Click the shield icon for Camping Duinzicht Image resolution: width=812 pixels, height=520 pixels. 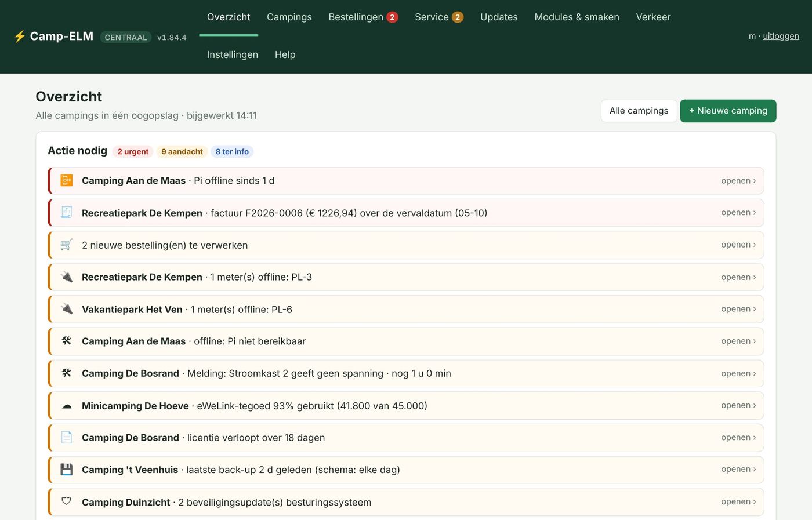pyautogui.click(x=67, y=501)
